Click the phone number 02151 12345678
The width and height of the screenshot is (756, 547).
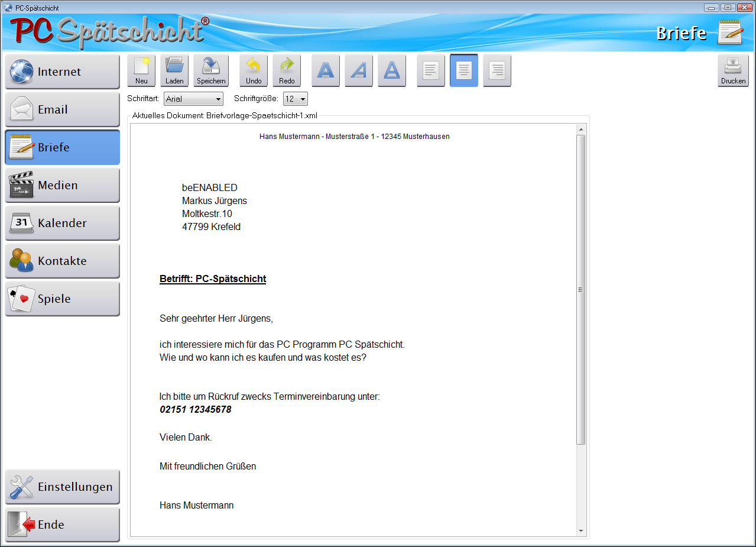(x=196, y=410)
